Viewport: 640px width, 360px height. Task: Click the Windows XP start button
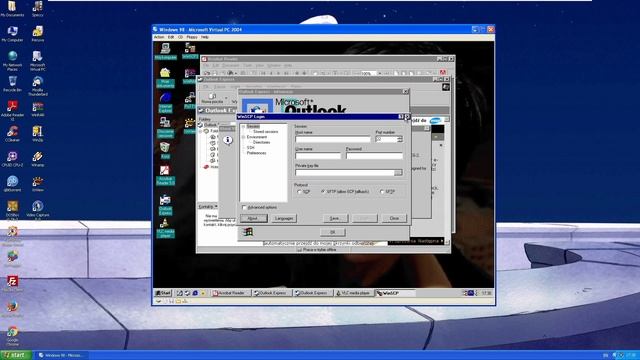point(16,355)
